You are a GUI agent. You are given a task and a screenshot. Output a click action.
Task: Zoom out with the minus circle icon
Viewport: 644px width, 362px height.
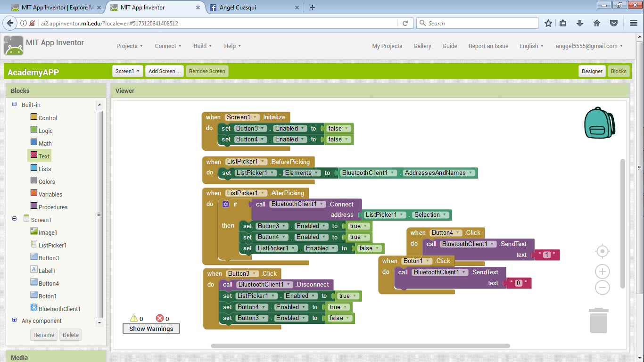tap(603, 288)
